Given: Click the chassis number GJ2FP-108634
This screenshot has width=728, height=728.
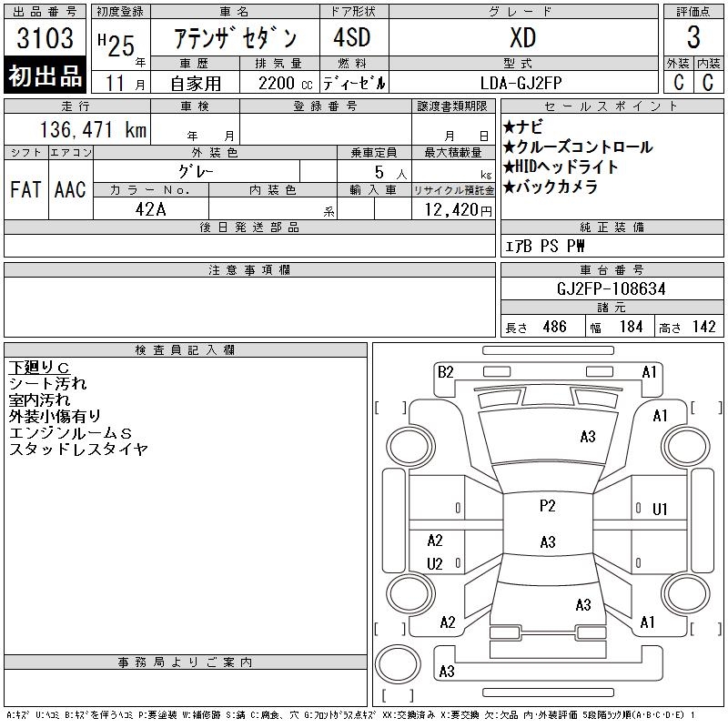Looking at the screenshot, I should point(612,288).
